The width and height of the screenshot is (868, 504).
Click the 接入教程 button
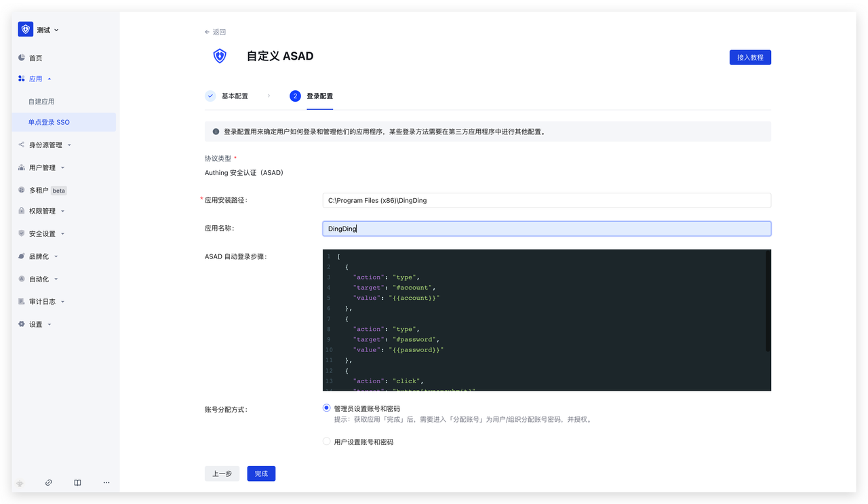749,58
